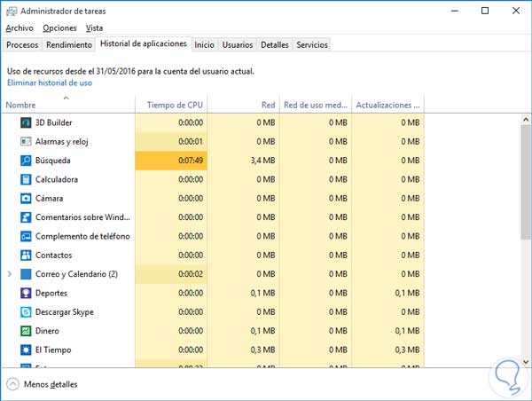
Task: Select the Contactos row
Action: 54,256
